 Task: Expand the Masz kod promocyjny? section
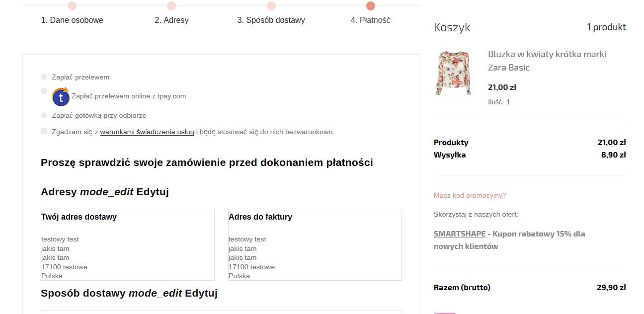[470, 195]
